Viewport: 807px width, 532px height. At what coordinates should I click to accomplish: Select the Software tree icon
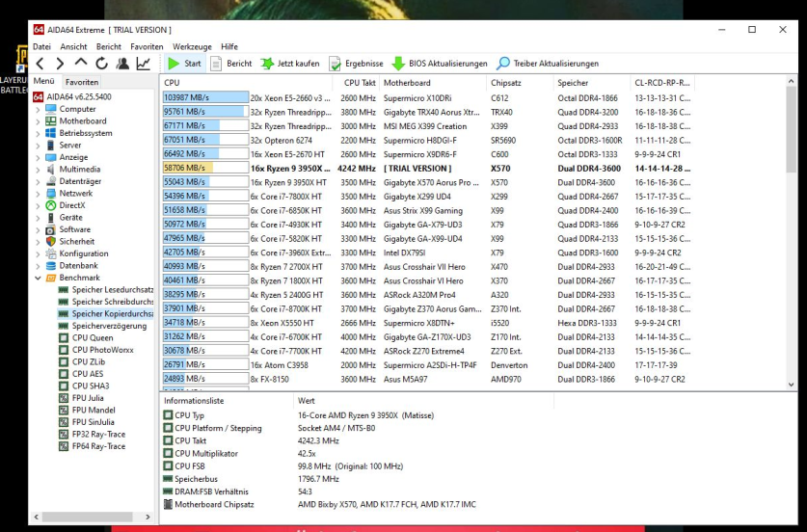[x=50, y=229]
